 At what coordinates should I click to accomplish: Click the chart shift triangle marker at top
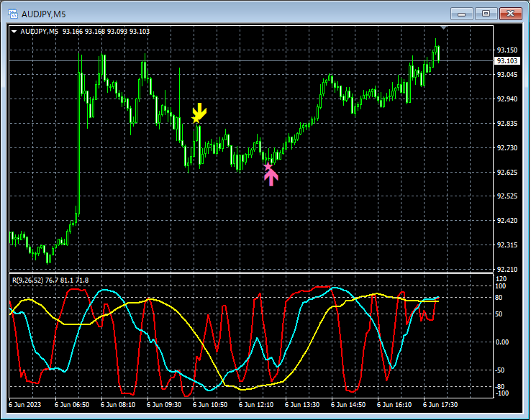[444, 27]
